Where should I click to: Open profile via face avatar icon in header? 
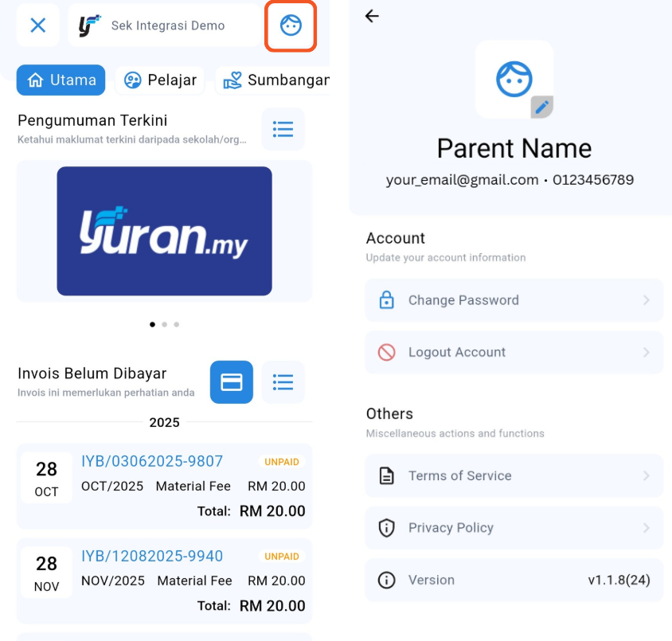click(x=291, y=25)
